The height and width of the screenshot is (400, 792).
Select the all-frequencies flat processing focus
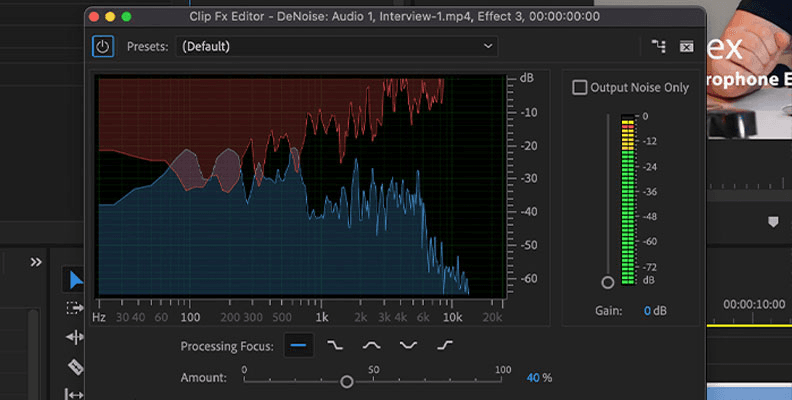pos(300,345)
